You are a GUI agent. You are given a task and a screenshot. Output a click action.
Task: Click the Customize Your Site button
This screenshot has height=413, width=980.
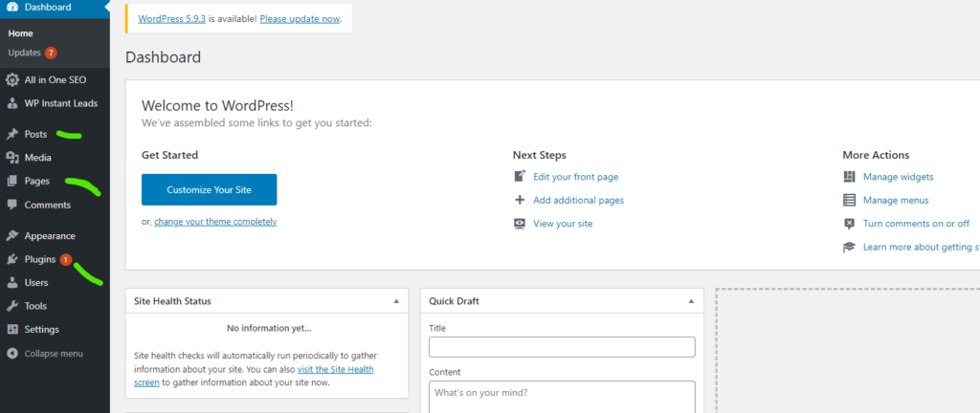click(x=209, y=189)
